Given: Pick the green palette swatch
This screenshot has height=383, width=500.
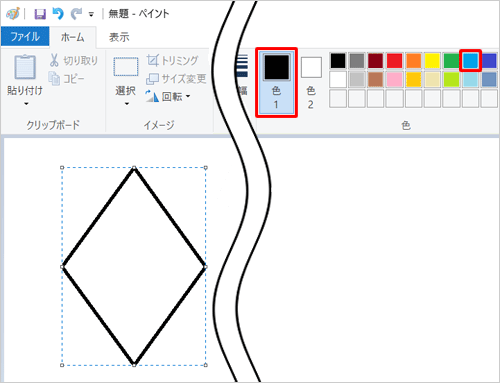Looking at the screenshot, I should point(452,61).
